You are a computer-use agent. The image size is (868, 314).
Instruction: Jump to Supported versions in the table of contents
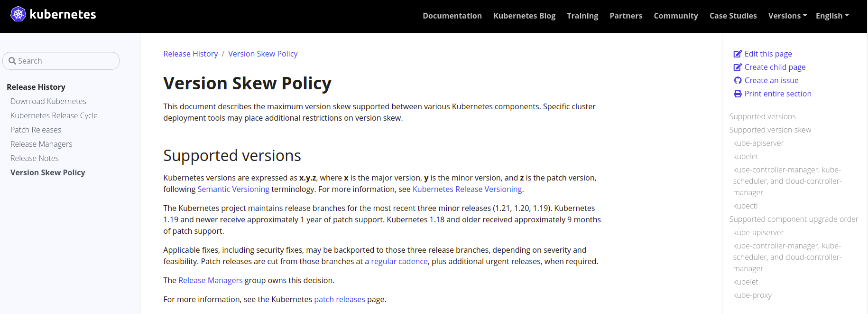(763, 116)
